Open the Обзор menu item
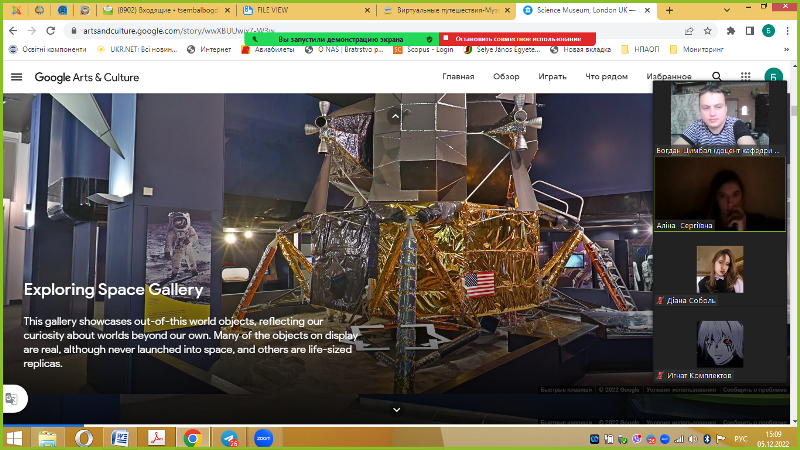The image size is (800, 450). click(506, 77)
